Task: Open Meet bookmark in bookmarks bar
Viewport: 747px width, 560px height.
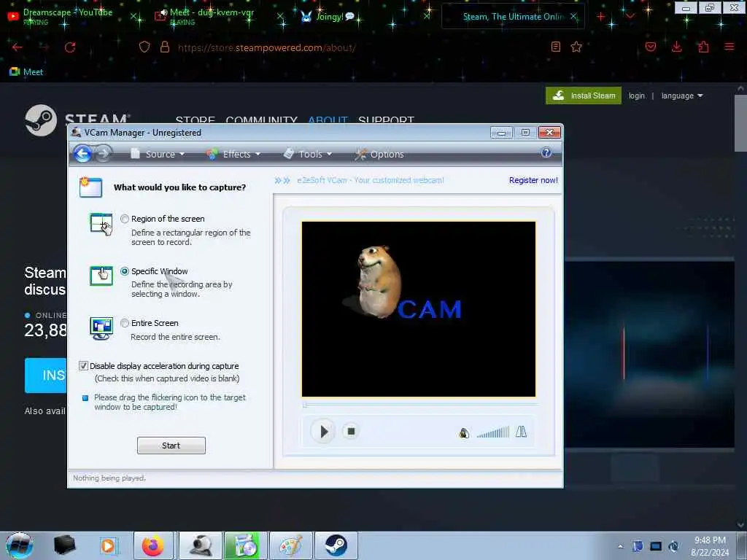Action: click(26, 72)
